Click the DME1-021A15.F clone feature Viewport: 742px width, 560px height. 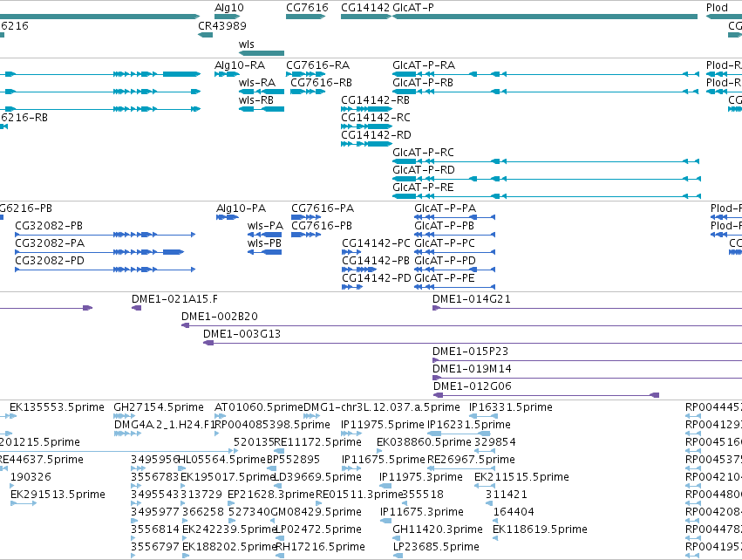pyautogui.click(x=136, y=308)
